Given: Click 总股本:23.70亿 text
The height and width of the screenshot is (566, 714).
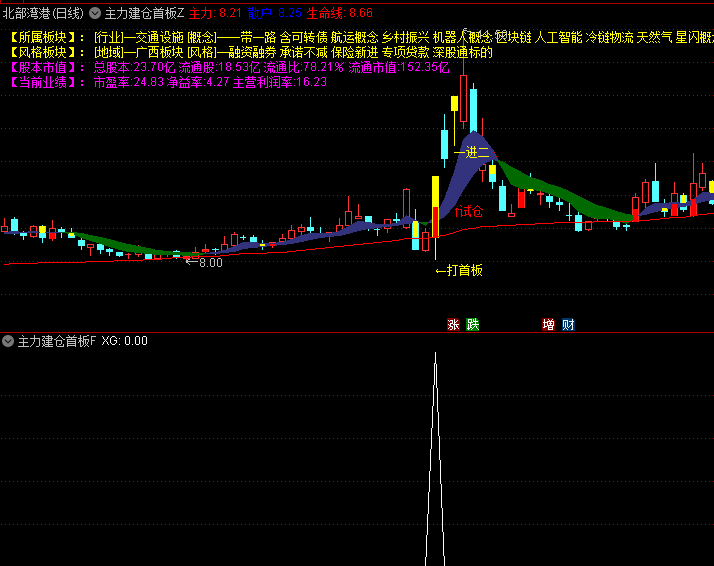Looking at the screenshot, I should point(134,67).
